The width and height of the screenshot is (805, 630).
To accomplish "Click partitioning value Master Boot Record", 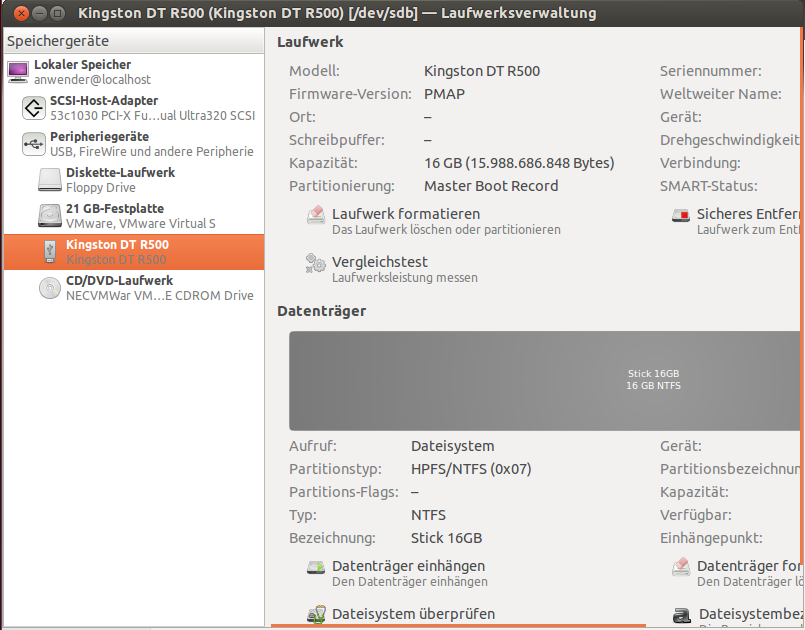I will [491, 186].
